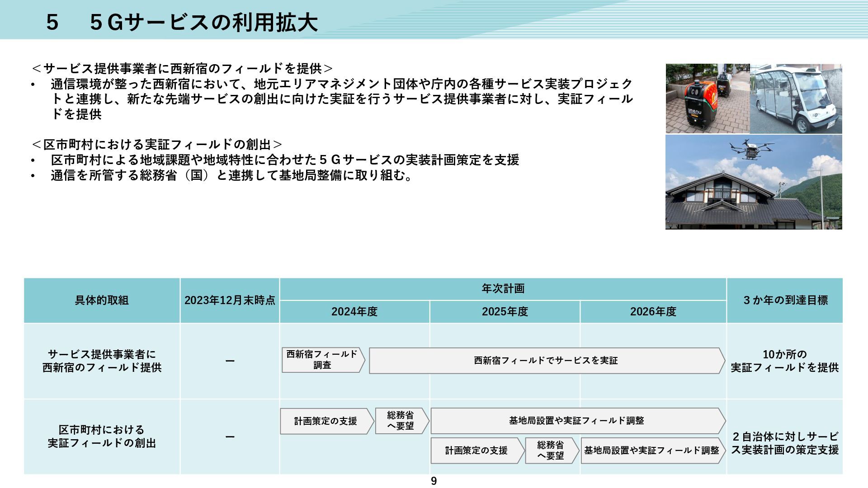
Task: Click the white autonomous cart photo
Action: pyautogui.click(x=796, y=99)
